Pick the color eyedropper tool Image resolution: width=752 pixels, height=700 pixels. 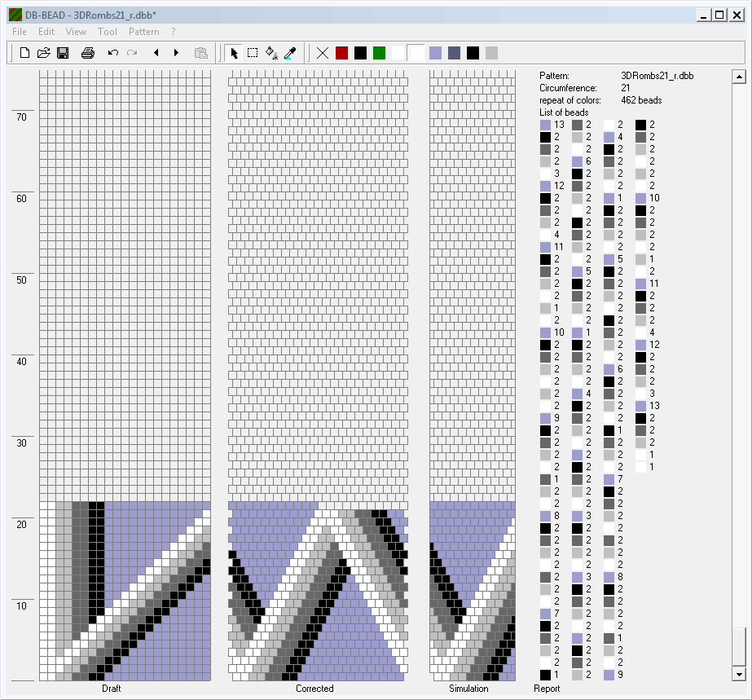(x=289, y=53)
